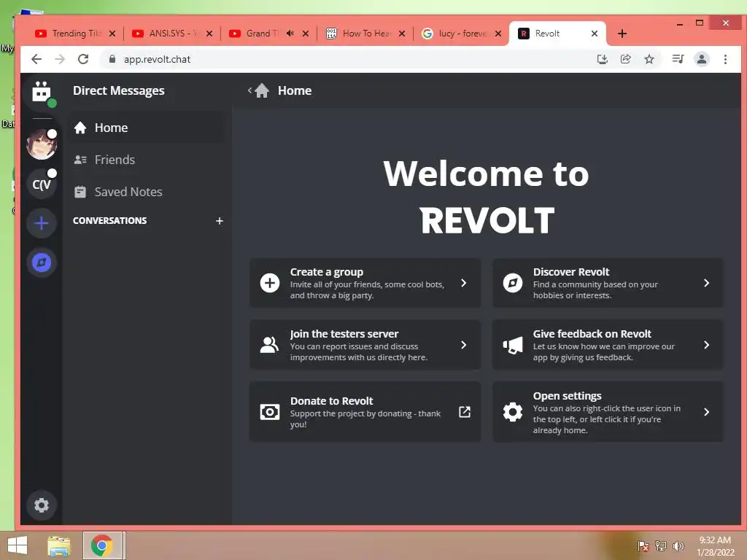Select Home in Direct Messages list
This screenshot has width=747, height=560.
[x=145, y=128]
